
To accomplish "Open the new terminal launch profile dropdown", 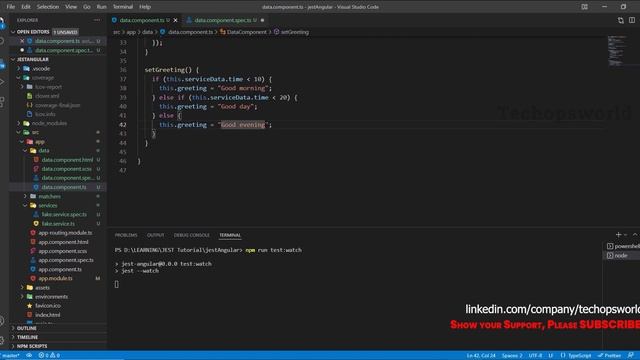I will point(625,235).
